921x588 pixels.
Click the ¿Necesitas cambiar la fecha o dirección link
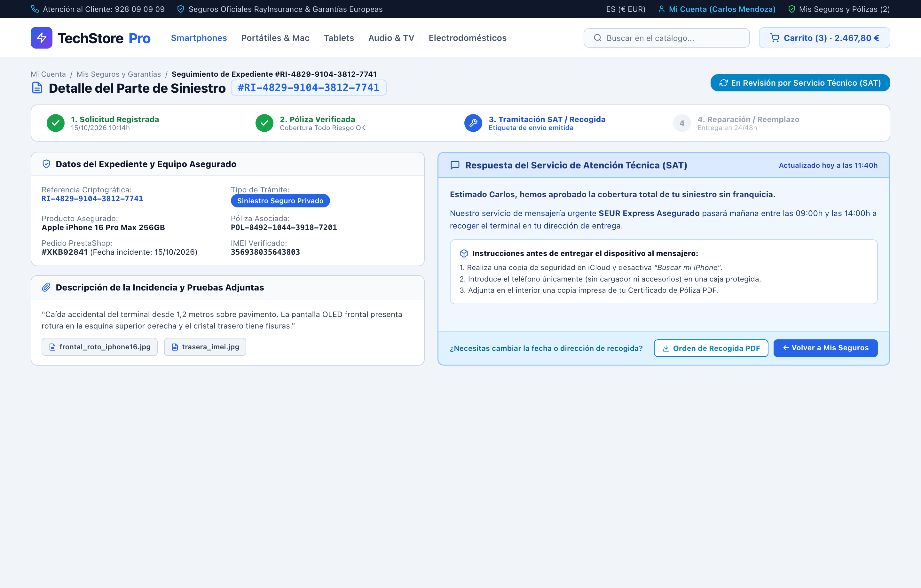tap(546, 348)
